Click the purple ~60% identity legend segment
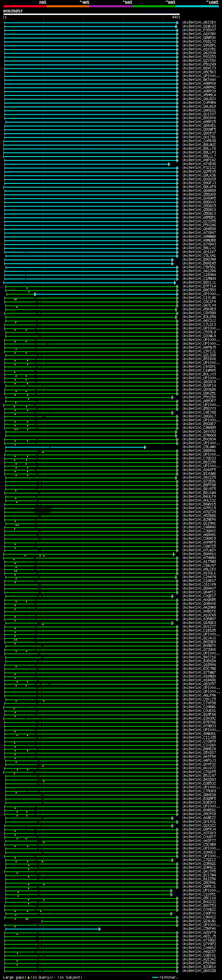The image size is (222, 980). point(111,6)
